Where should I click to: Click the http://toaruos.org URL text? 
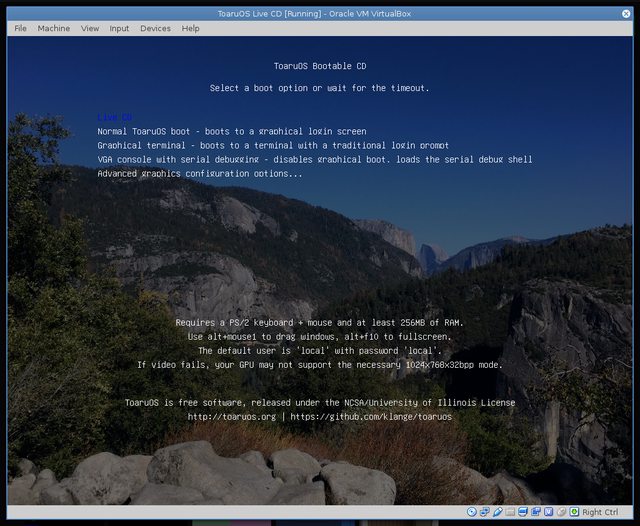pyautogui.click(x=231, y=417)
